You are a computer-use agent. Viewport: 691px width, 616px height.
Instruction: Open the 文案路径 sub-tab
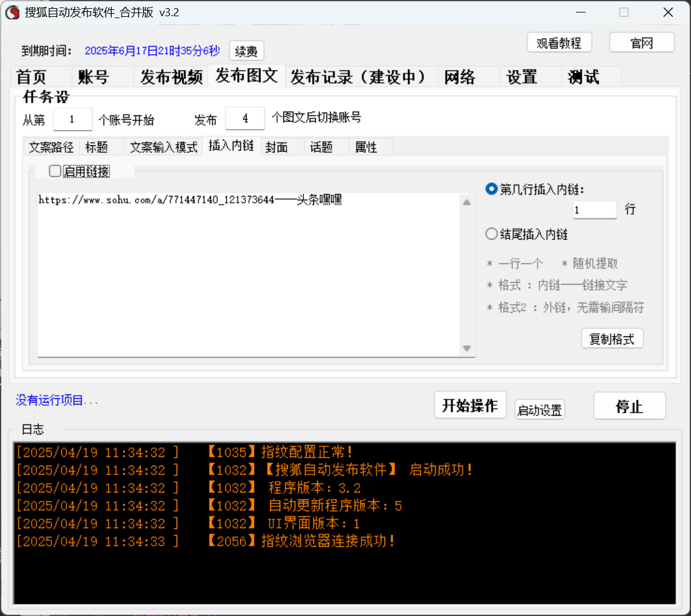[x=51, y=147]
